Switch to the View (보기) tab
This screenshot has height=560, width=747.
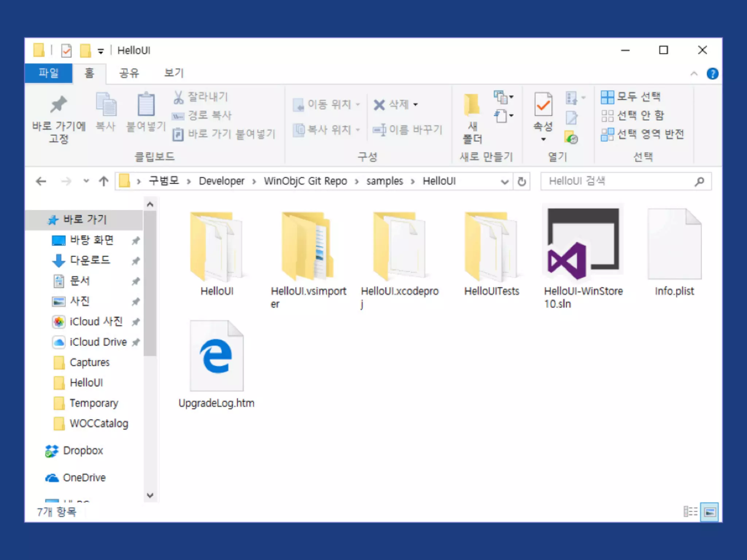[174, 73]
